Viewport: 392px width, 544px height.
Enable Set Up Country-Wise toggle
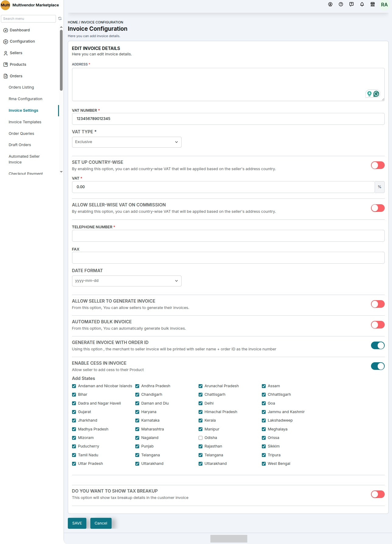(x=378, y=165)
